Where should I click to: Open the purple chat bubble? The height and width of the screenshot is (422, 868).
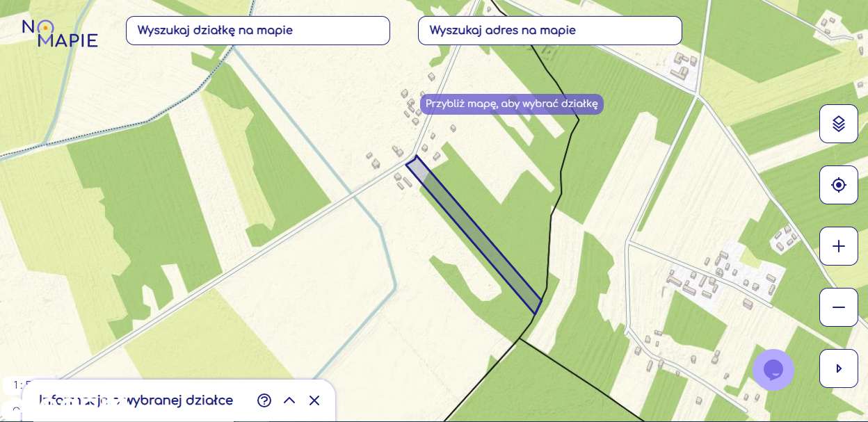(773, 370)
